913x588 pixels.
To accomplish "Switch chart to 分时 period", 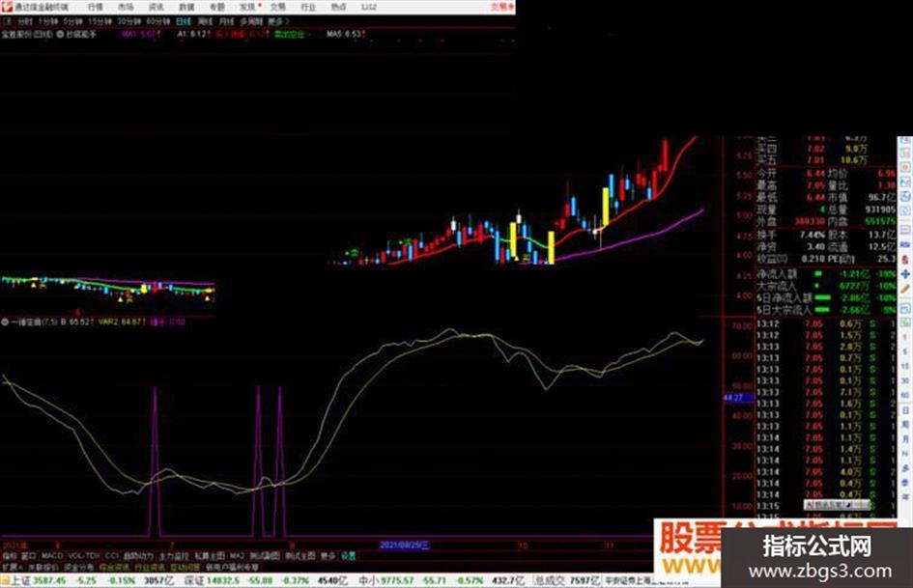I will 25,21.
